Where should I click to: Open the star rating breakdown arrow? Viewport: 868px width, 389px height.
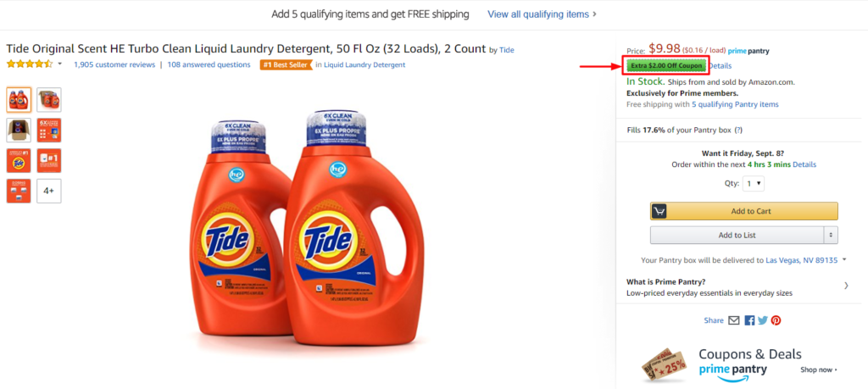[60, 64]
